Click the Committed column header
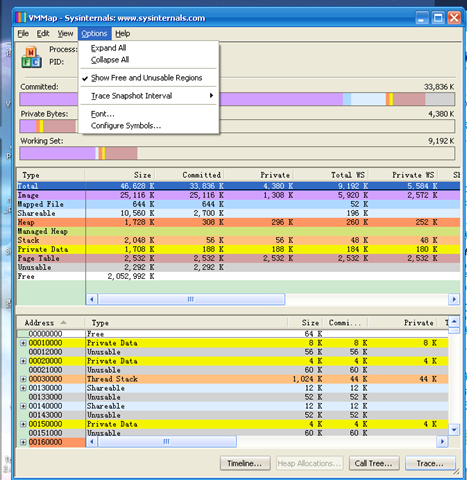Screen dimensions: 467x480 [x=189, y=175]
